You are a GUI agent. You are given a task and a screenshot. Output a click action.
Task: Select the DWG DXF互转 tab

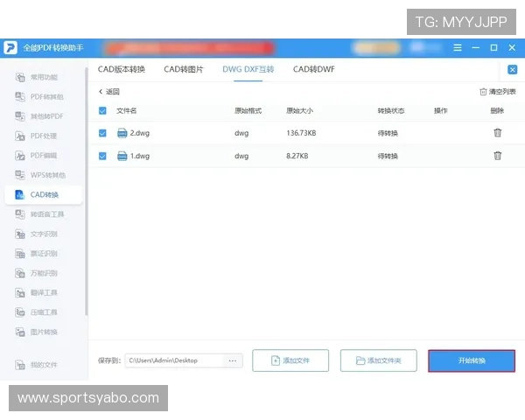tap(248, 69)
